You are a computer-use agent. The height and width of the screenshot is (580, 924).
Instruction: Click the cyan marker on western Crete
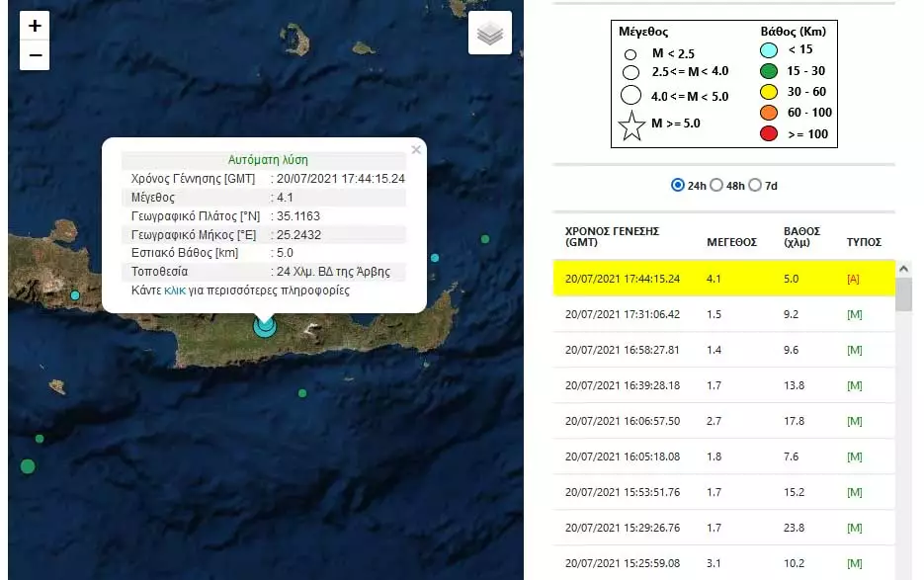75,295
